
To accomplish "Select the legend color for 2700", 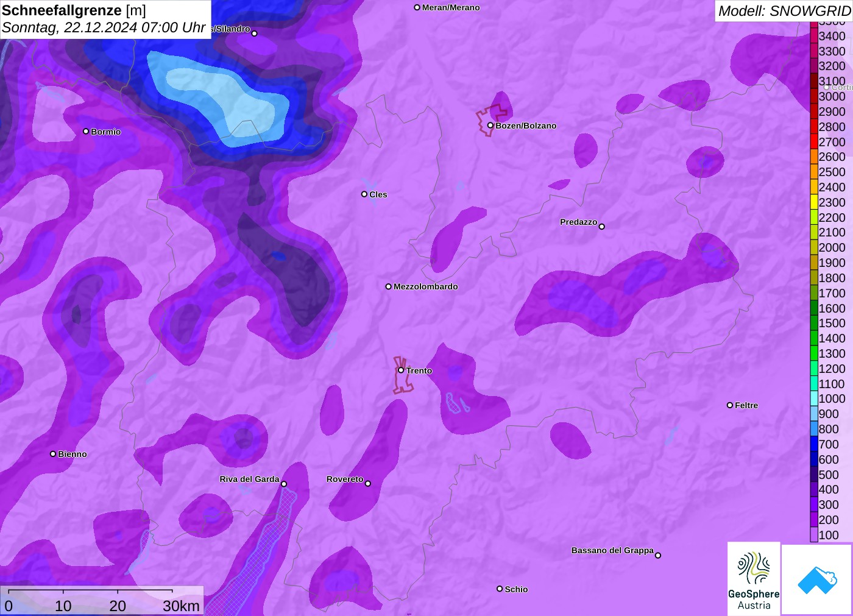I will pyautogui.click(x=814, y=142).
